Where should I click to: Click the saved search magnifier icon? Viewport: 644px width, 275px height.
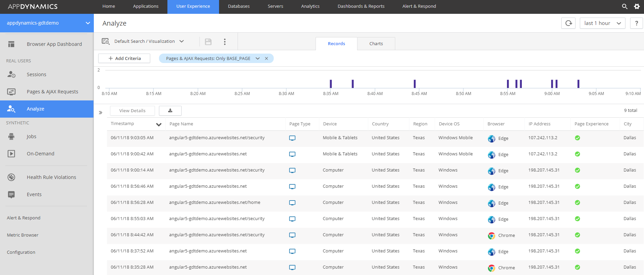click(106, 41)
